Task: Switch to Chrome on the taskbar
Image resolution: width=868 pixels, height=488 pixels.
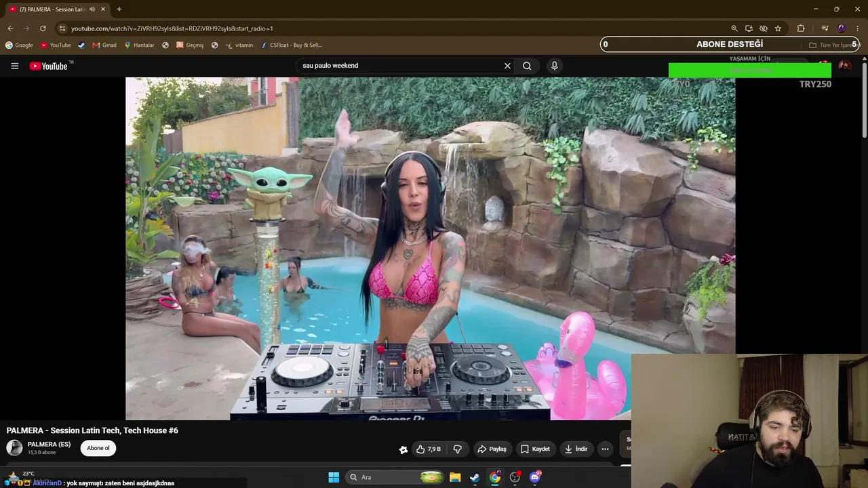Action: pyautogui.click(x=495, y=477)
